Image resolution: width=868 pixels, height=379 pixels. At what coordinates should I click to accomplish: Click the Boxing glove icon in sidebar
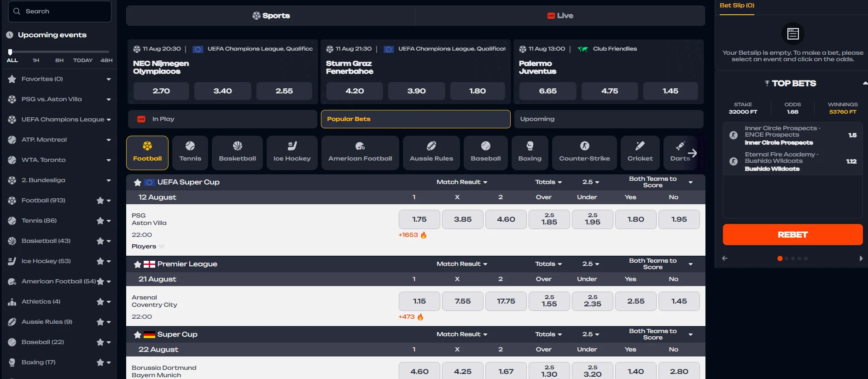[x=12, y=362]
